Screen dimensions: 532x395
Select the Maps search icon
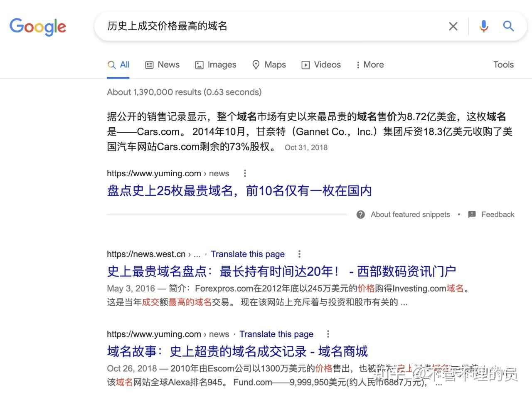pyautogui.click(x=256, y=65)
